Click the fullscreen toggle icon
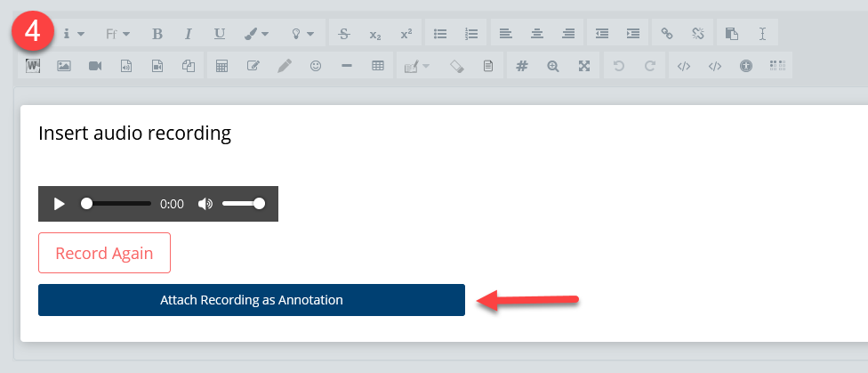The image size is (868, 373). click(x=583, y=66)
